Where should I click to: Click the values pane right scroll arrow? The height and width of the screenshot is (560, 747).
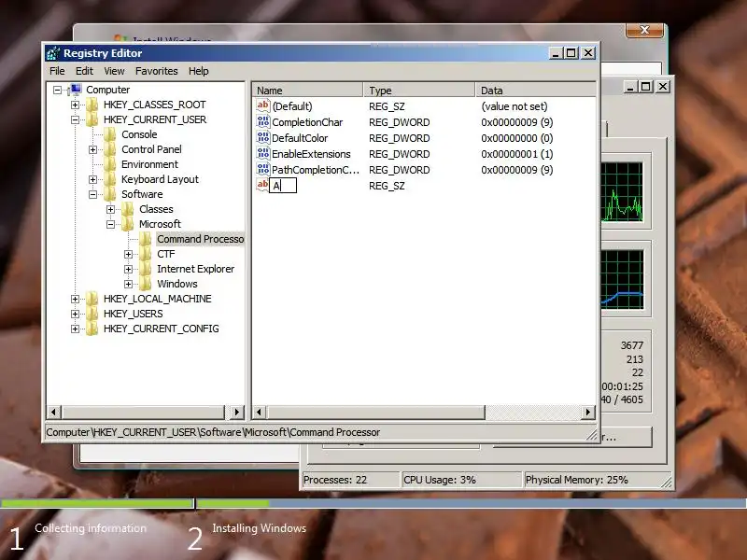coord(588,412)
